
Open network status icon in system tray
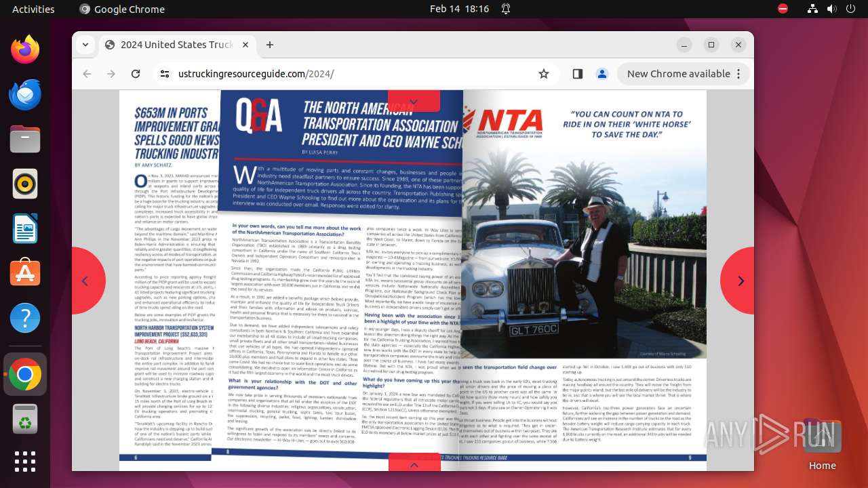[x=813, y=9]
